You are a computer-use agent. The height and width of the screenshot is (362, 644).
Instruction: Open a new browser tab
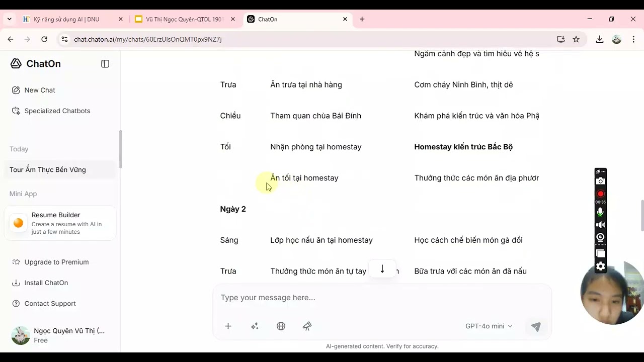coord(362,19)
